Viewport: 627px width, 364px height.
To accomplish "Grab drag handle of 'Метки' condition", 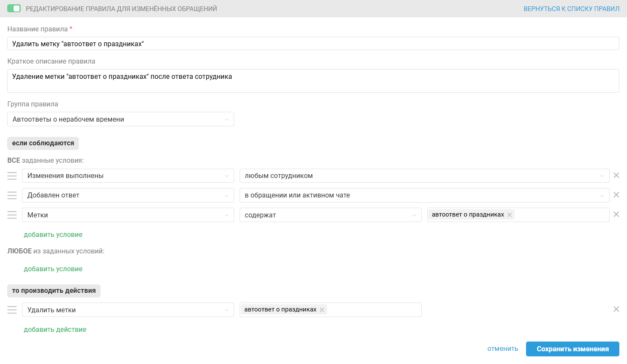I will pyautogui.click(x=12, y=215).
